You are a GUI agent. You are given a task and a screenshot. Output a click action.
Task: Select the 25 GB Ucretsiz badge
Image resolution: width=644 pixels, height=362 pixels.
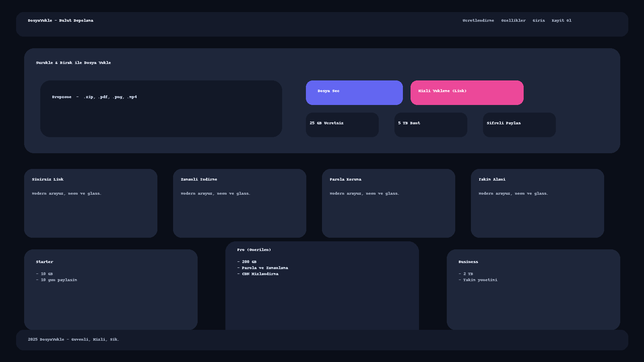coord(342,125)
